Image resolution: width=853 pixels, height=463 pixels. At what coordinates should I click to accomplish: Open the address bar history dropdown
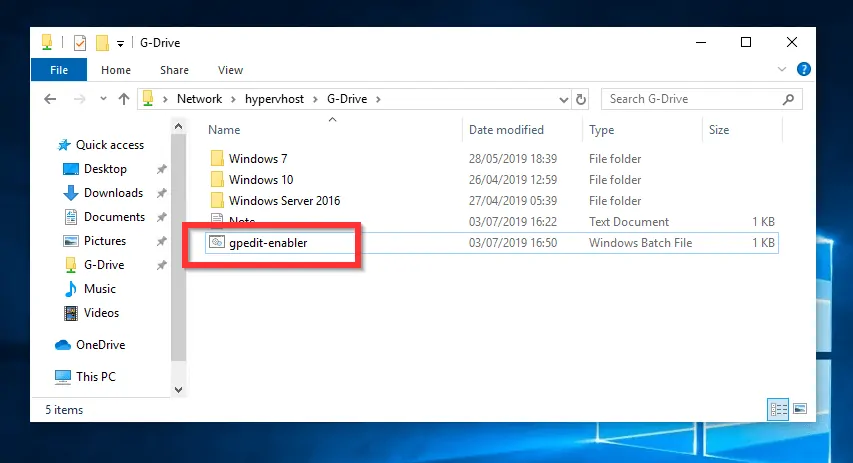click(563, 99)
